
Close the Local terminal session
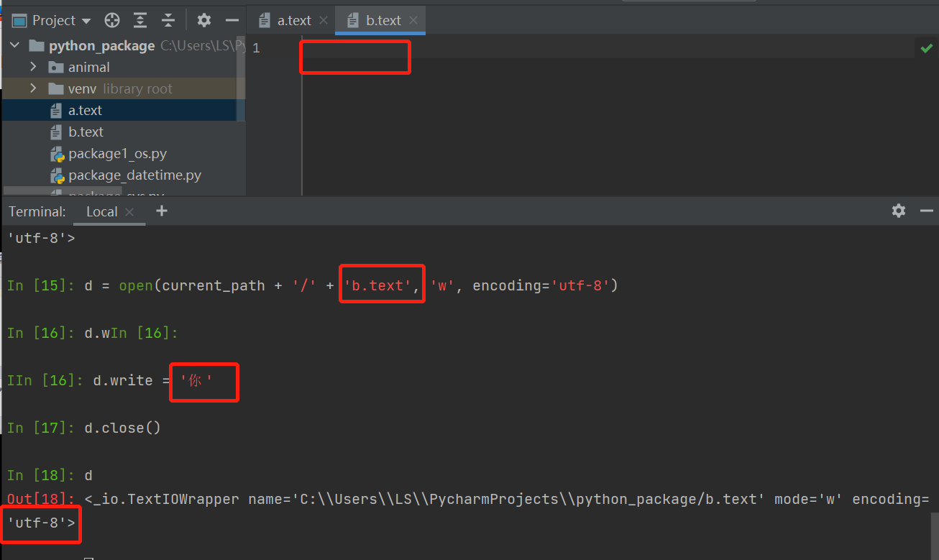pos(129,211)
